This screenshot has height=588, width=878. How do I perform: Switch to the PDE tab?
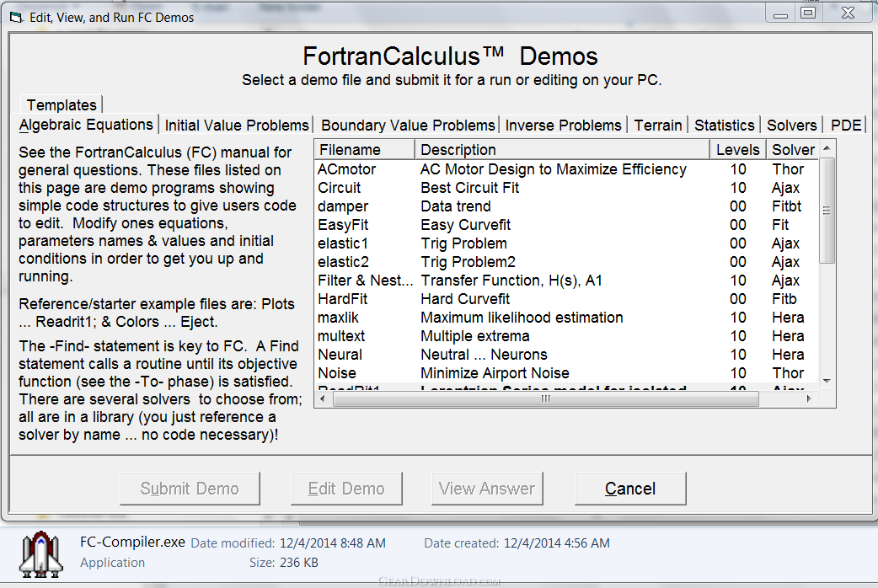coord(846,125)
